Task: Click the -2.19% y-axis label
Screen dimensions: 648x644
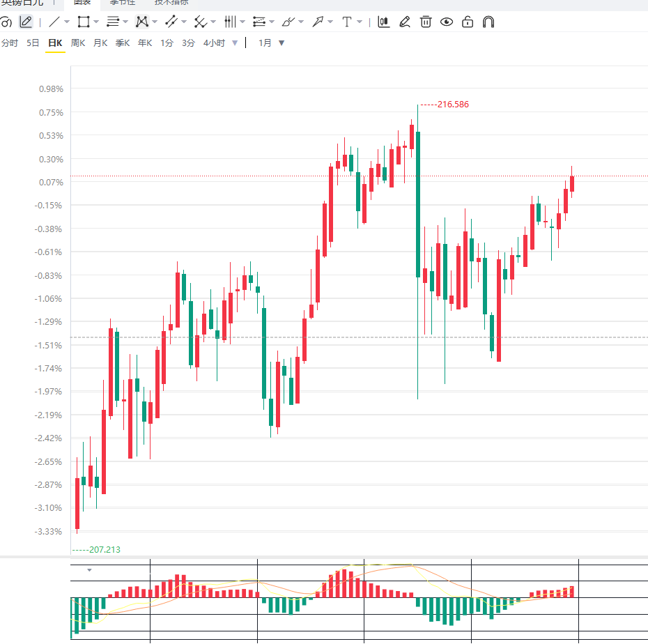Action: (x=48, y=415)
